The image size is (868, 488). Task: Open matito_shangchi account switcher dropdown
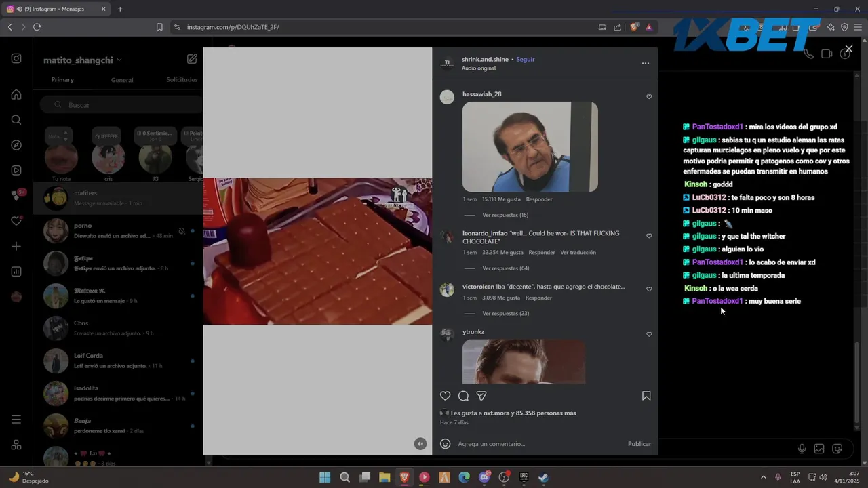click(82, 60)
